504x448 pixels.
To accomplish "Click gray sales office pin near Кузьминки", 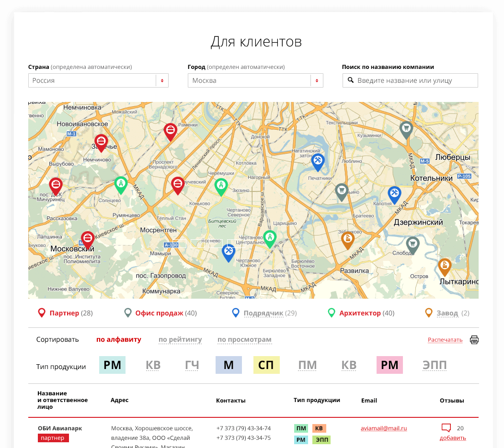I will (x=406, y=130).
